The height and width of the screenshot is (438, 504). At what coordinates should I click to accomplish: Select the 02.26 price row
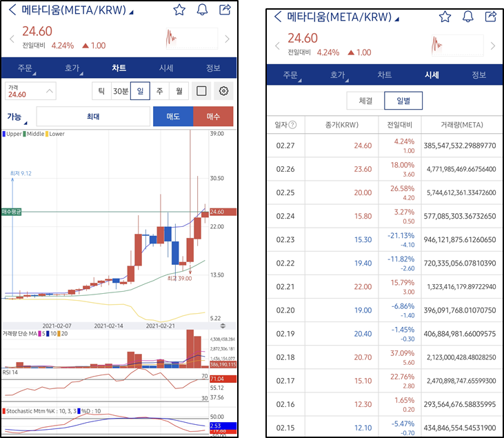pyautogui.click(x=385, y=169)
